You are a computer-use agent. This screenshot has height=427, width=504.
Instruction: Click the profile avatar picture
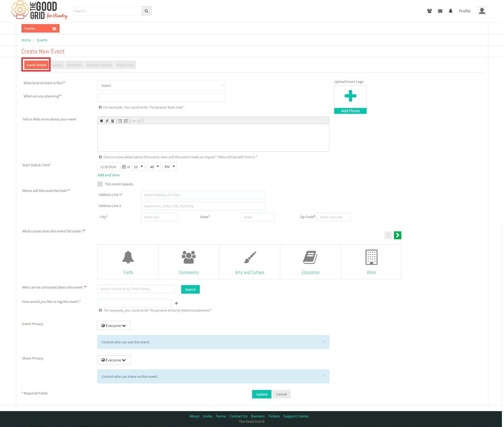click(x=482, y=11)
